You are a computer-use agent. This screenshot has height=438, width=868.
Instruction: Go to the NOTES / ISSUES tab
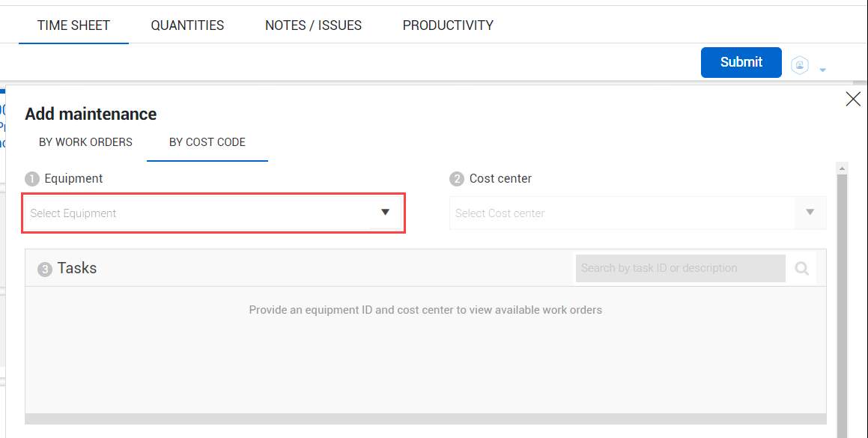coord(313,25)
